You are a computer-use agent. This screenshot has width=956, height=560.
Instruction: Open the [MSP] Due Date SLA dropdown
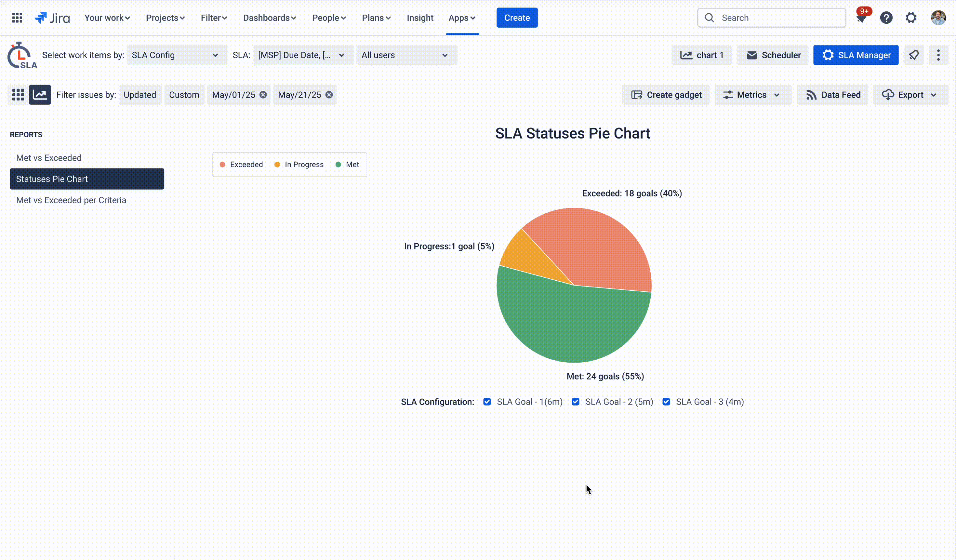pyautogui.click(x=303, y=55)
